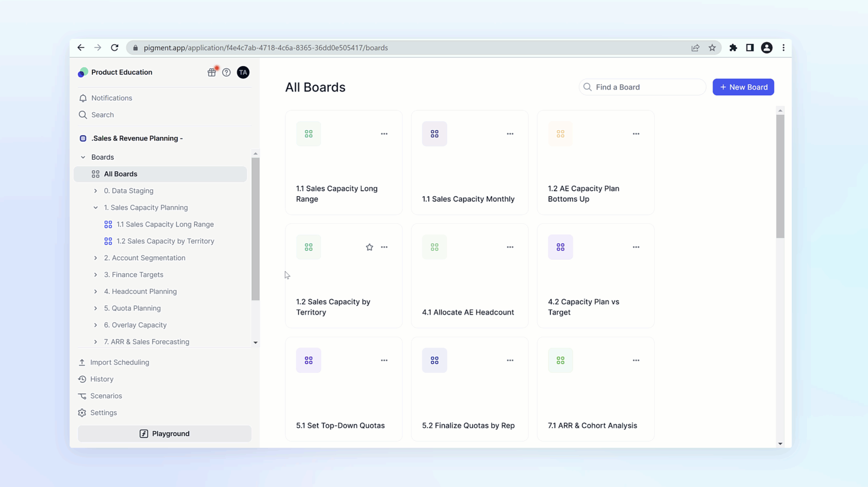868x487 pixels.
Task: Open the Playground button
Action: (165, 434)
